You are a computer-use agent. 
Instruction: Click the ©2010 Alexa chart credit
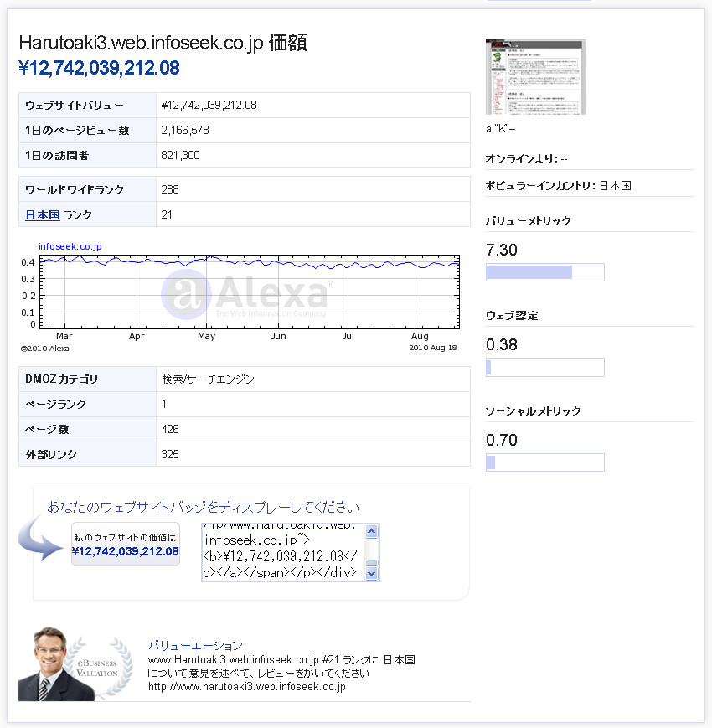point(45,349)
